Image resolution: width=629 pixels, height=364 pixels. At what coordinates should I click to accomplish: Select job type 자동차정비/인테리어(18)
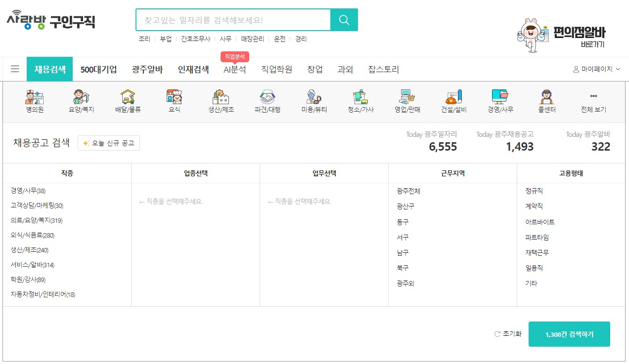pos(43,295)
